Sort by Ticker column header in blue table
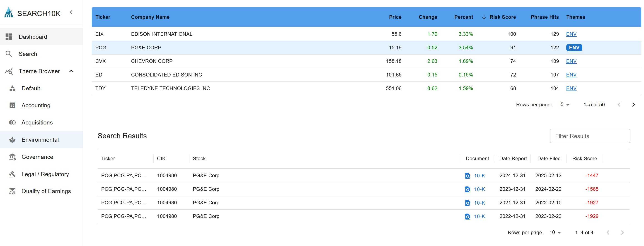Screen dimensions: 644x246 point(103,17)
